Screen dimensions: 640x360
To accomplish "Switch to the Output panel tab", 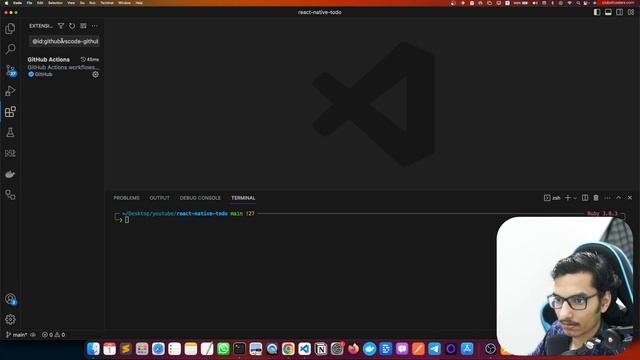I will [159, 198].
